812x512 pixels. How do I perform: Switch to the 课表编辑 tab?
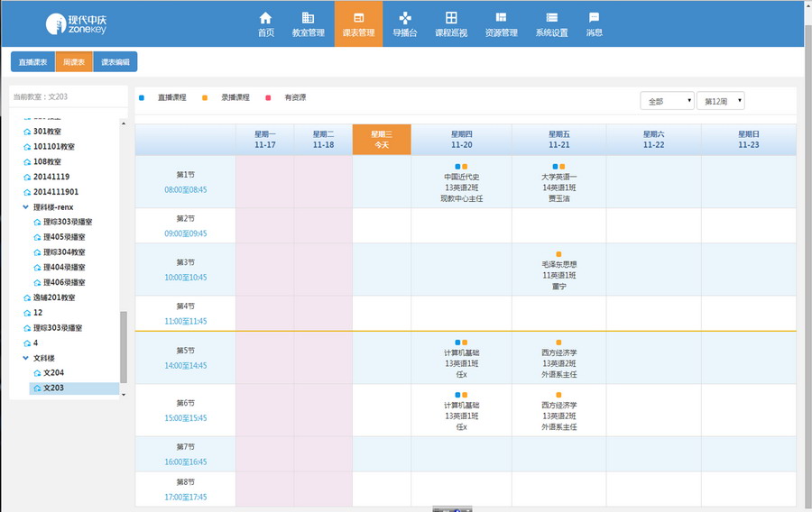click(115, 62)
